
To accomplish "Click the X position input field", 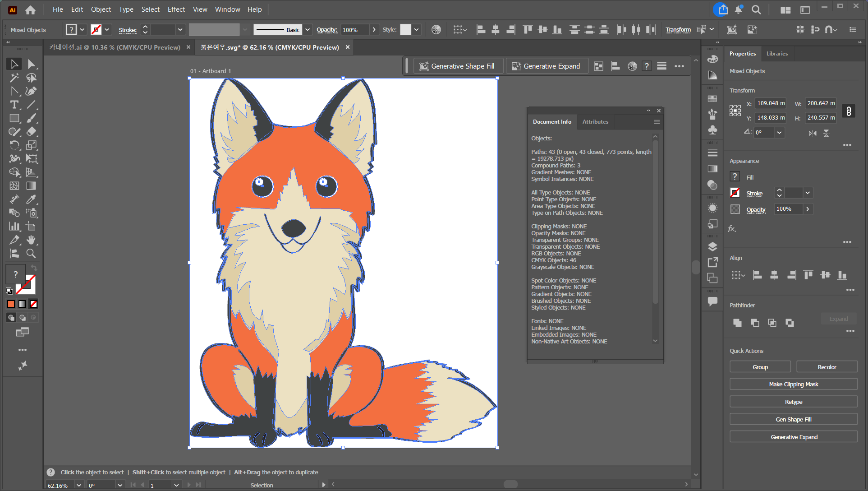I will pyautogui.click(x=771, y=103).
